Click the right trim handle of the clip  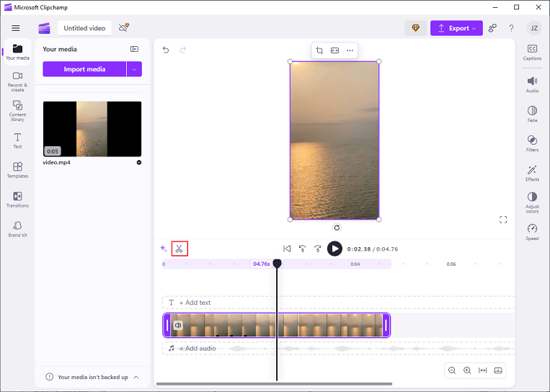click(386, 325)
